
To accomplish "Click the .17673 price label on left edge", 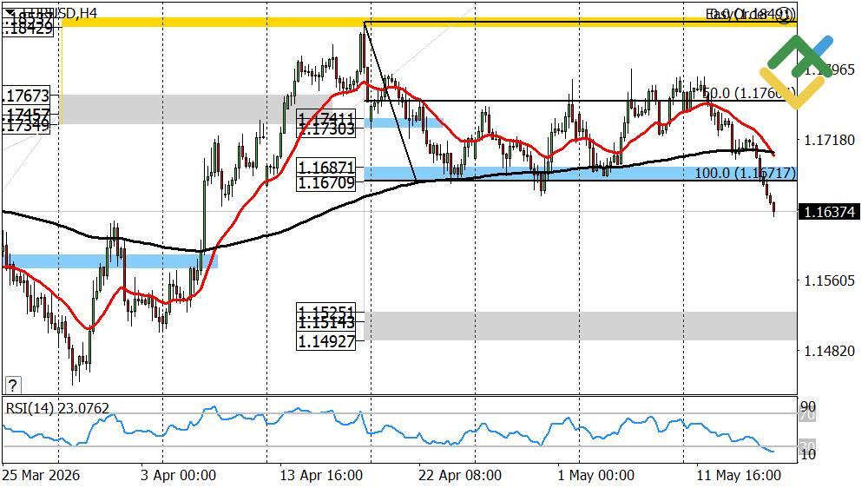I will coord(27,96).
